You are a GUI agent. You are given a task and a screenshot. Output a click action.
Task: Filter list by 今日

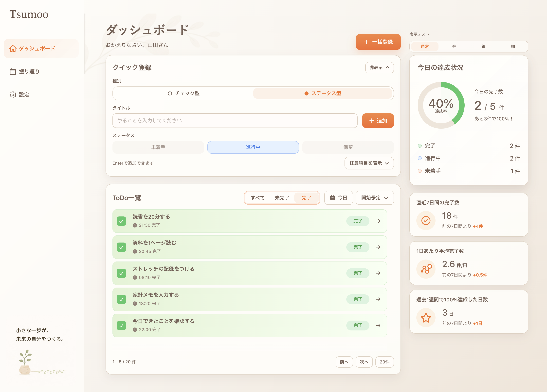(338, 198)
